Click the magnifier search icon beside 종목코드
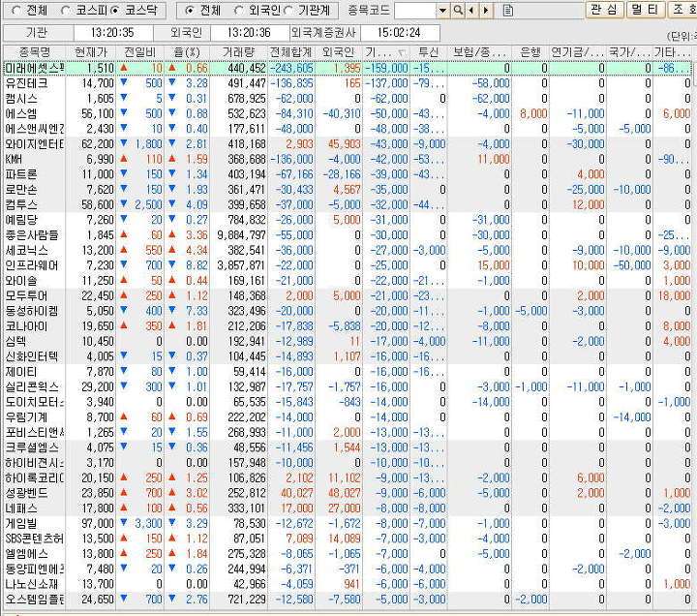 (457, 10)
